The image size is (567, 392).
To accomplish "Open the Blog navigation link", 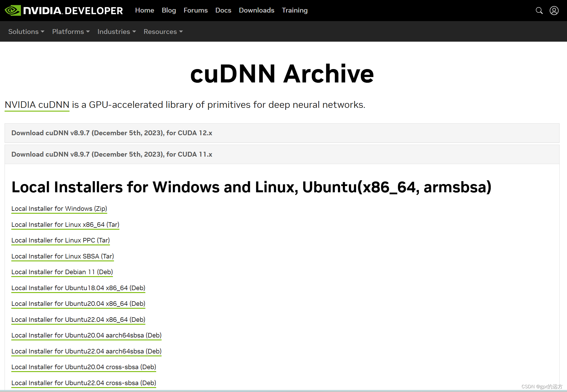I will pos(169,10).
